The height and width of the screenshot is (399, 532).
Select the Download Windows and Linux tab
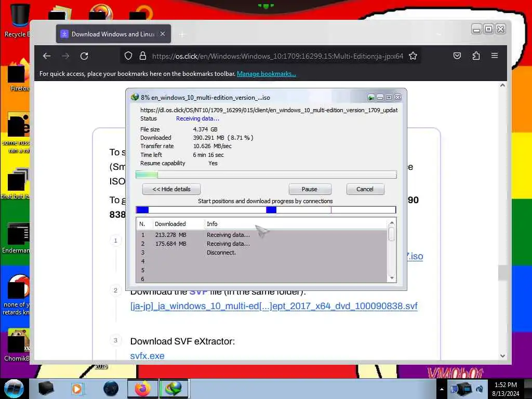(x=113, y=34)
